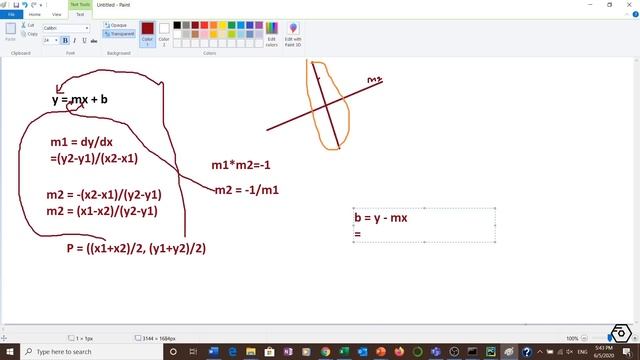640x360 pixels.
Task: Pick the black color swatch
Action: (177, 25)
